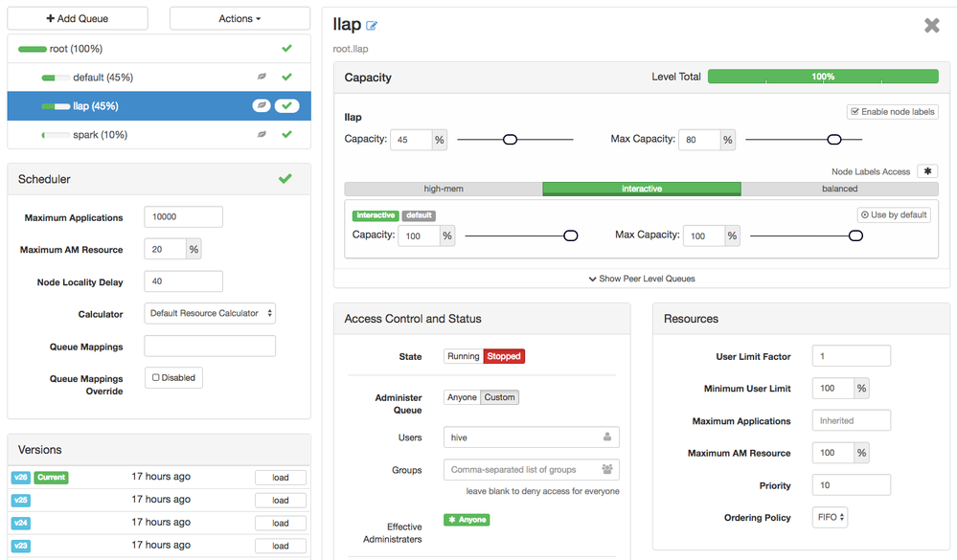Adjust the interactive label Max Capacity slider
Image resolution: width=957 pixels, height=560 pixels.
pyautogui.click(x=855, y=235)
